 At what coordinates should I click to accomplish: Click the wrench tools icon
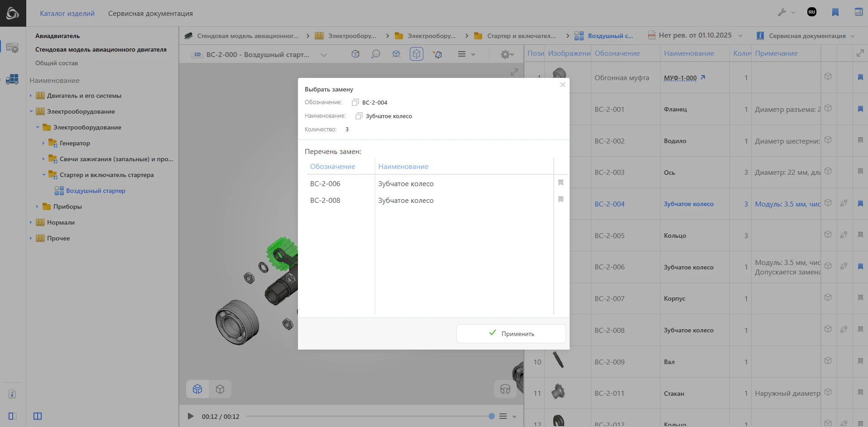coord(782,13)
